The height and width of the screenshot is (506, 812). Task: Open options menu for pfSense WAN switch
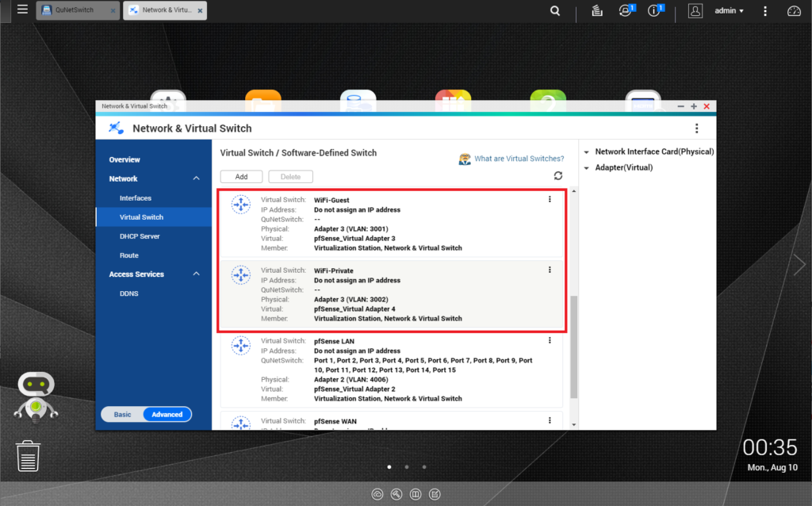(550, 420)
